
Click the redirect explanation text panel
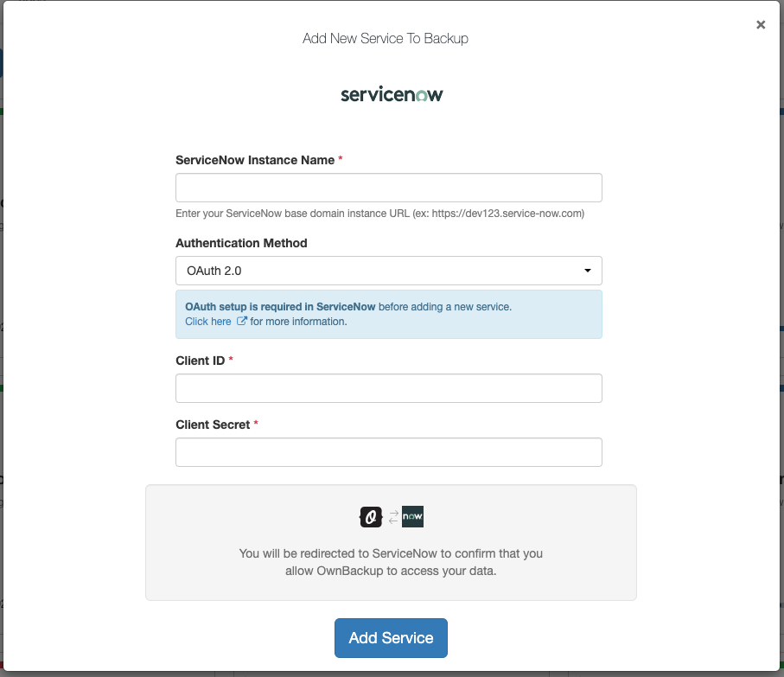coord(391,542)
